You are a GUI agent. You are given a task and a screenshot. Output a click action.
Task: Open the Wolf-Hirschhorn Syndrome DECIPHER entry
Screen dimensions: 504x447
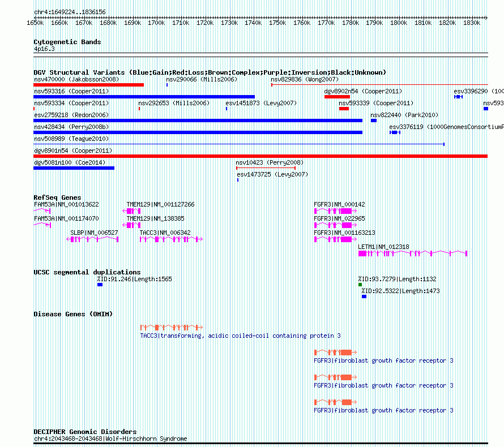110,439
